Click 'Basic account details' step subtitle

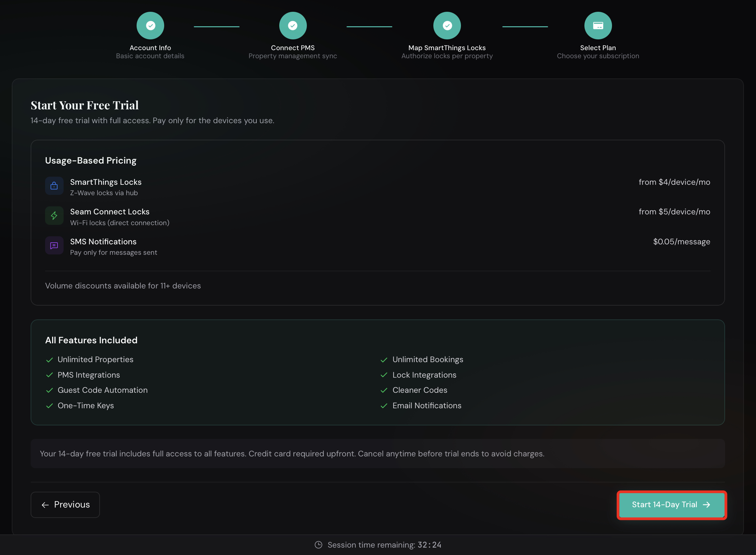tap(150, 56)
